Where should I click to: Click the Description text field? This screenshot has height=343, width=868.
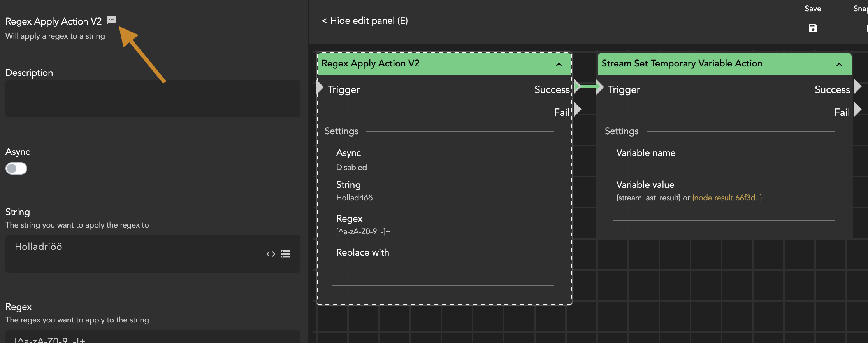pos(153,99)
